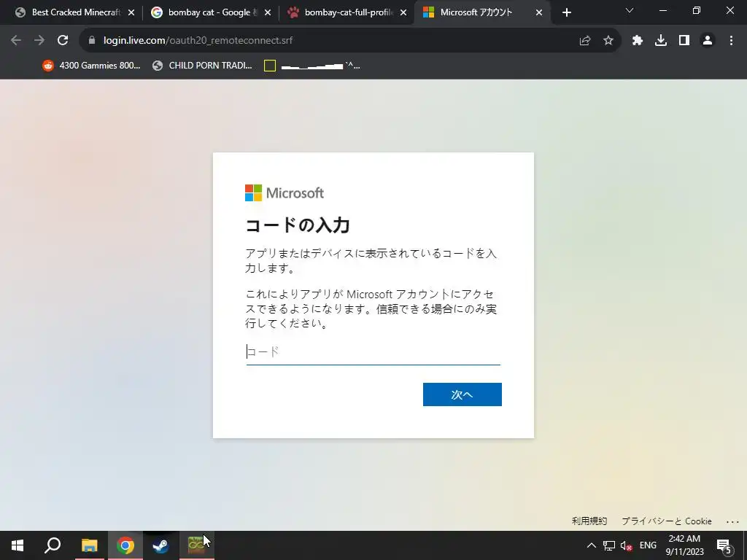Open the clock showing 2:42 AM
The image size is (747, 560).
pos(684,545)
